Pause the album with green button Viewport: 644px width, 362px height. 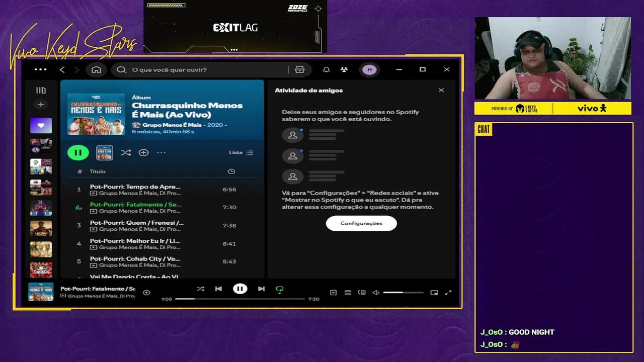[x=78, y=152]
